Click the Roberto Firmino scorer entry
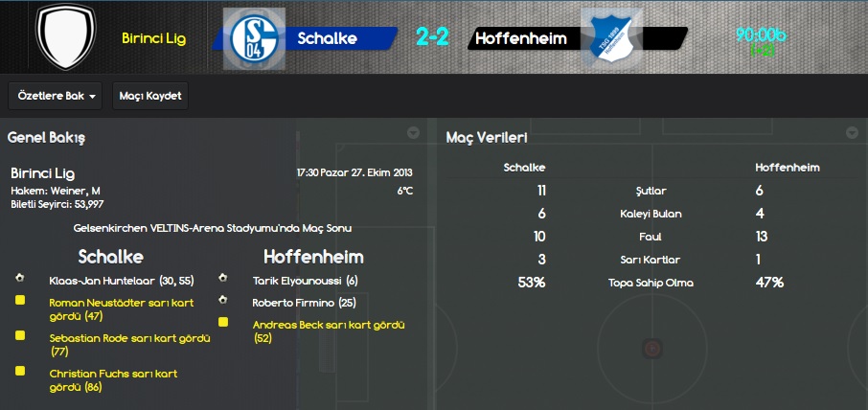The width and height of the screenshot is (868, 410). (304, 303)
